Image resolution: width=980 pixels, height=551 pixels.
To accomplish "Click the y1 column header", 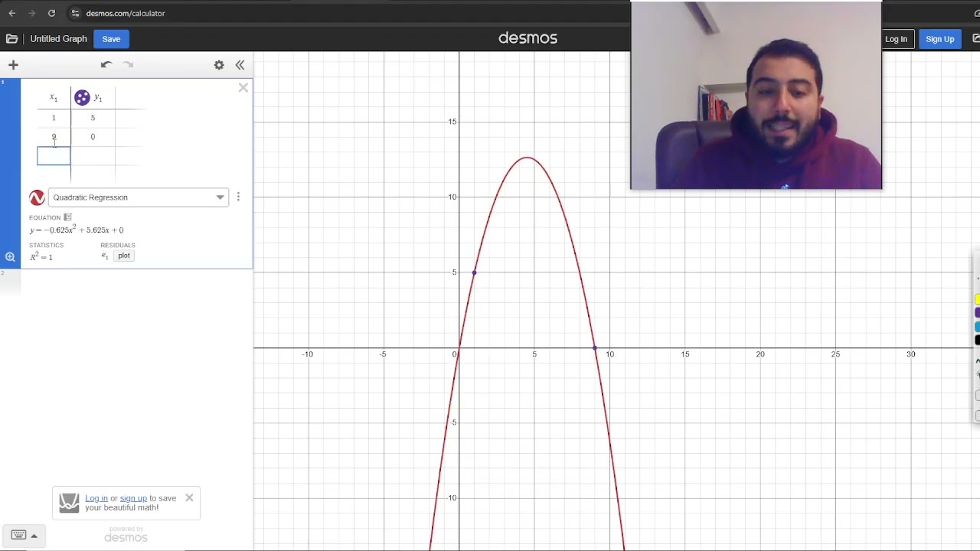I will 98,98.
